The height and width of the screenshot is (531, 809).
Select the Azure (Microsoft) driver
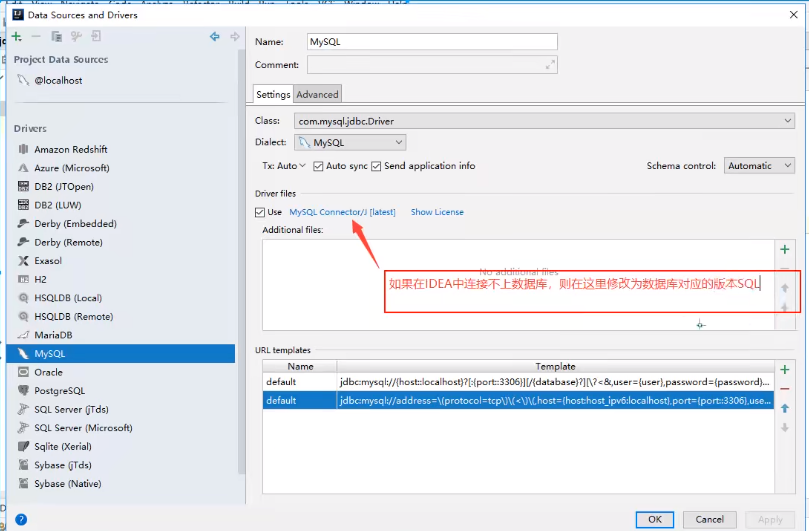click(x=121, y=168)
